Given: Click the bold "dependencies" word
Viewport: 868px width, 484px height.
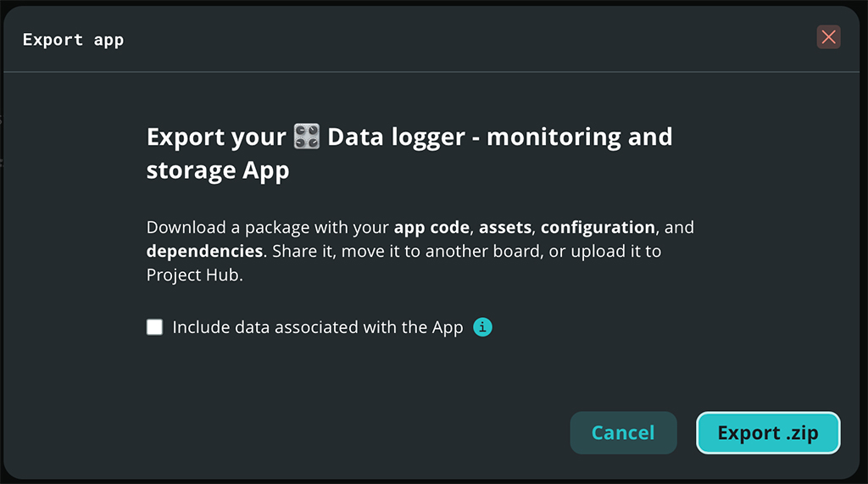Looking at the screenshot, I should coord(204,251).
